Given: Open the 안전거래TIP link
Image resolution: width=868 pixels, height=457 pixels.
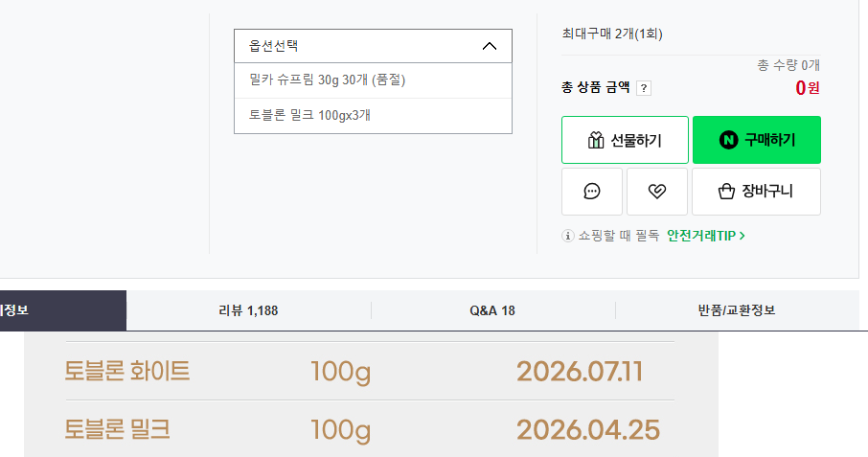Looking at the screenshot, I should click(706, 236).
